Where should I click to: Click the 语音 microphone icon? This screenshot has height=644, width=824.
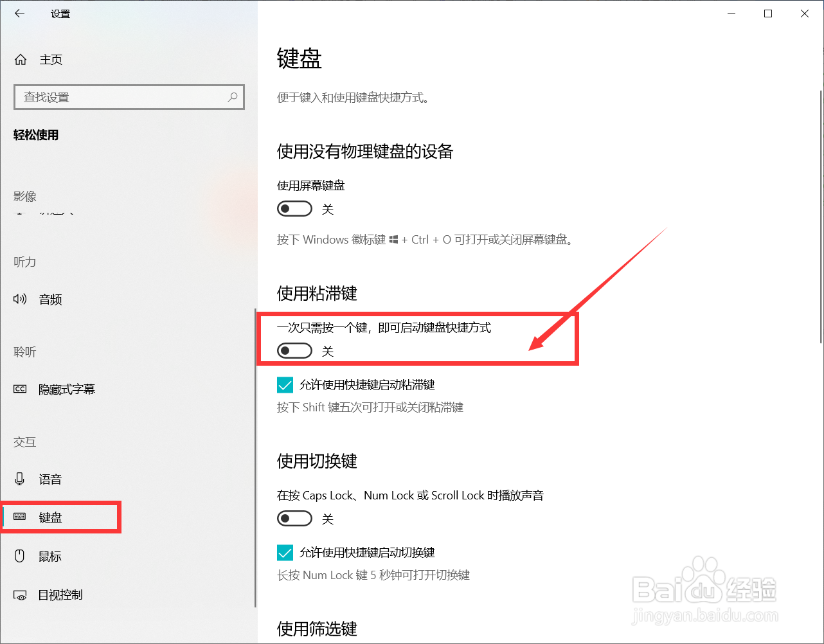[20, 479]
